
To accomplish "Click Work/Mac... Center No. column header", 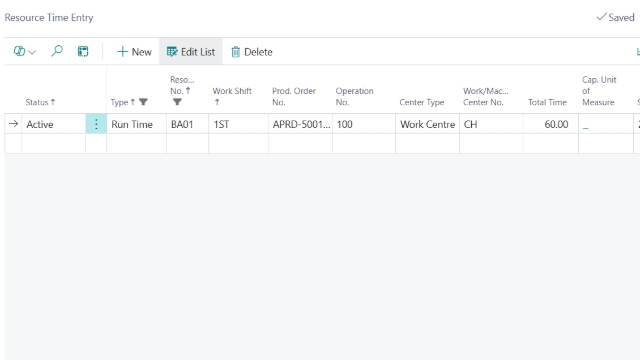I will 485,96.
